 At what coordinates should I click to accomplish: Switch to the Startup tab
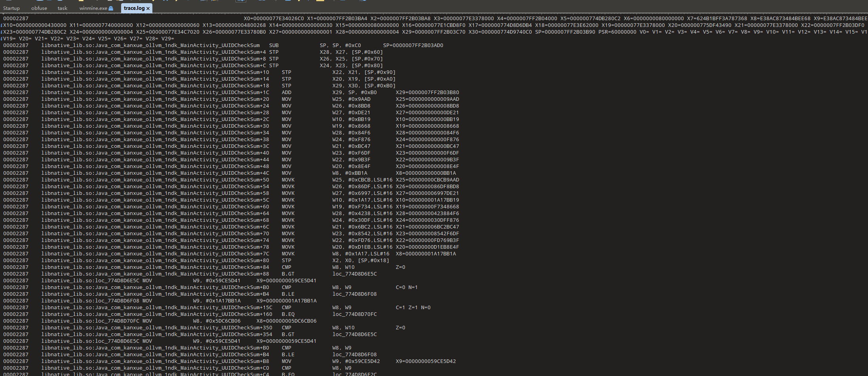[11, 8]
